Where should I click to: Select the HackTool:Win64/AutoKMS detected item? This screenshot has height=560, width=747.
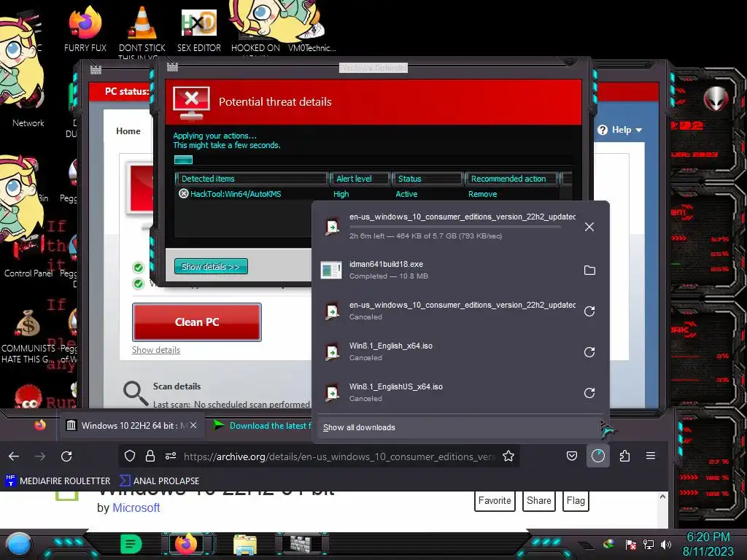click(x=236, y=194)
